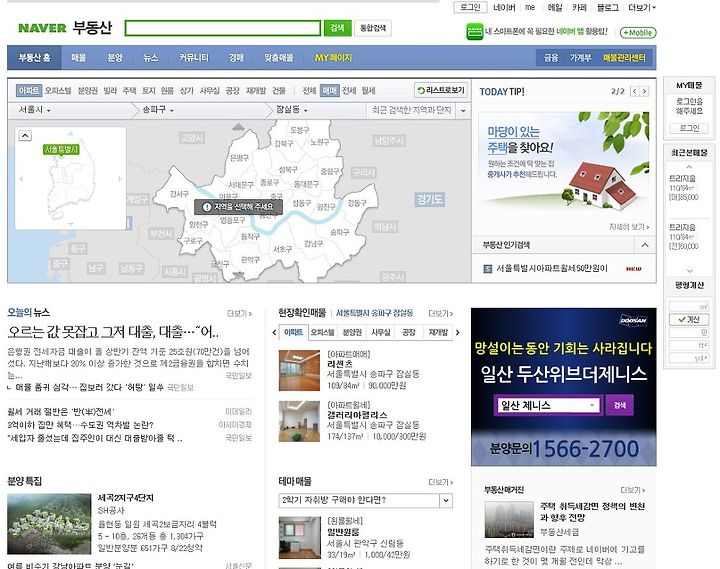
Task: Select the 원룸 property type on the map
Action: 167,91
